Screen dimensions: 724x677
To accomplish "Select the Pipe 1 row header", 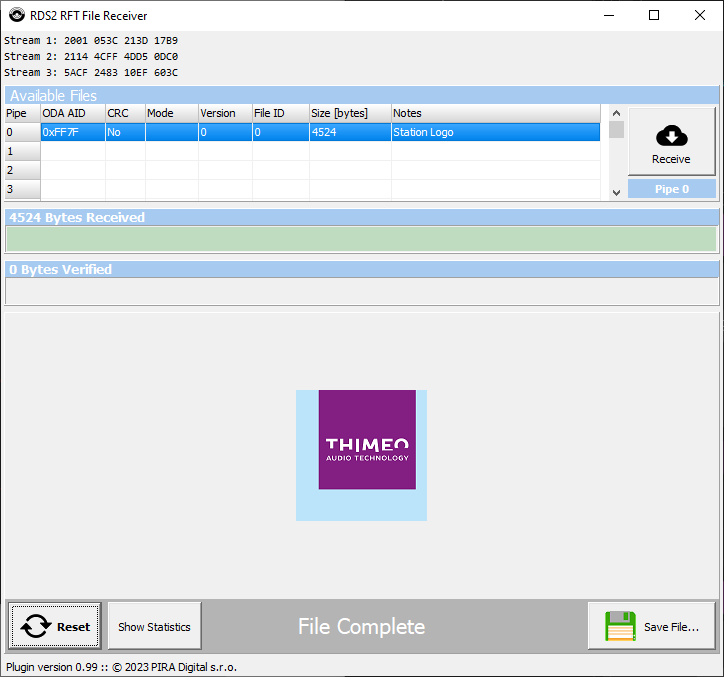I will pyautogui.click(x=22, y=151).
